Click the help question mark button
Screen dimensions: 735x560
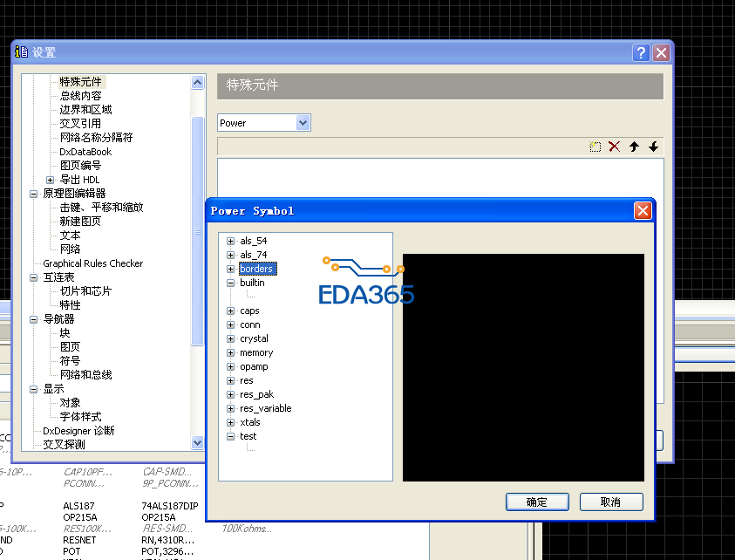[641, 52]
